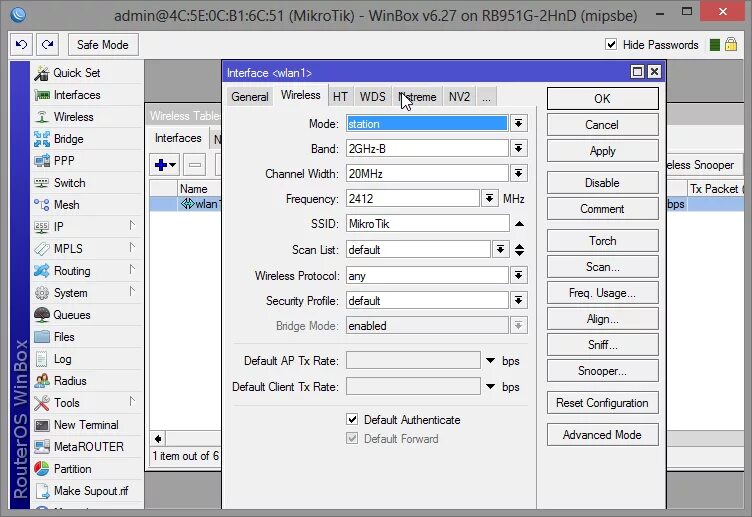This screenshot has width=752, height=517.
Task: Open the Band dropdown arrow
Action: point(518,148)
